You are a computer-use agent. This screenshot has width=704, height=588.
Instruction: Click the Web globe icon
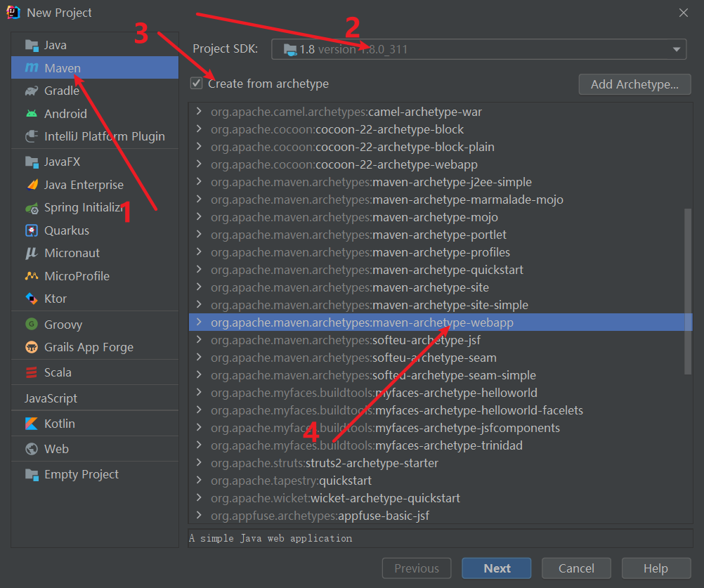click(32, 449)
